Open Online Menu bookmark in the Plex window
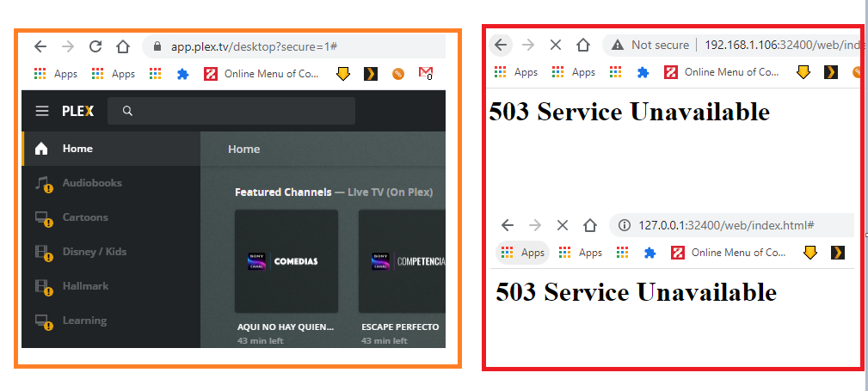 pyautogui.click(x=262, y=74)
